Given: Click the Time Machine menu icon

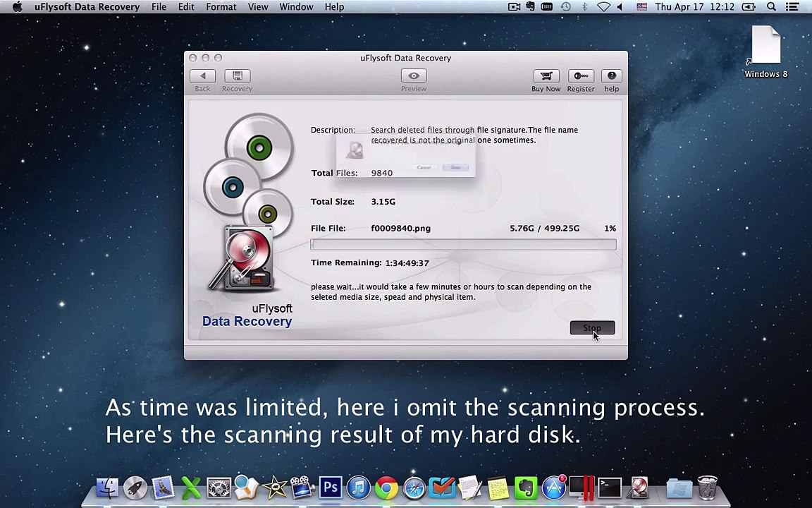Looking at the screenshot, I should tap(566, 7).
